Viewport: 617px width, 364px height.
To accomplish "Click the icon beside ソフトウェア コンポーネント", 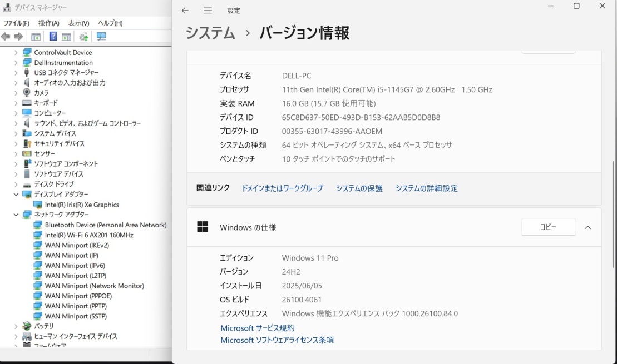I will coord(27,163).
